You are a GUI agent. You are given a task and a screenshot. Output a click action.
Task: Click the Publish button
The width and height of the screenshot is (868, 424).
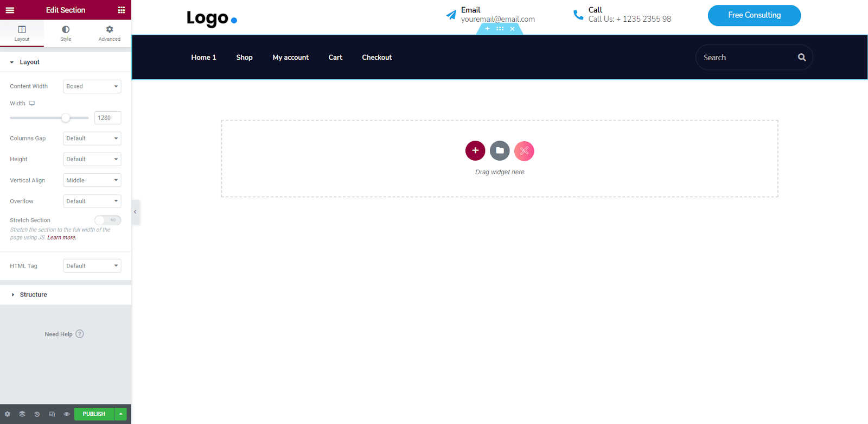tap(94, 414)
